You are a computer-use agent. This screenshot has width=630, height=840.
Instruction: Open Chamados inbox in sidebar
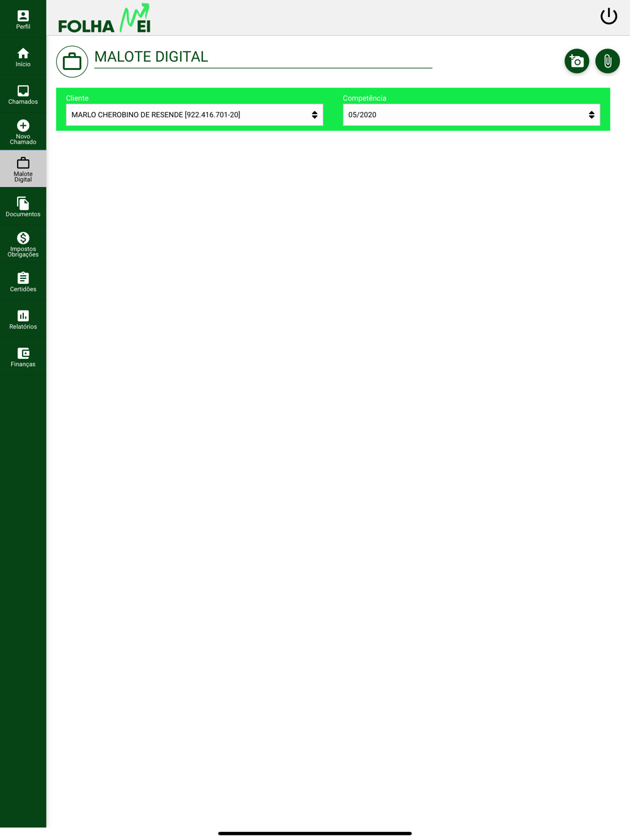(23, 94)
